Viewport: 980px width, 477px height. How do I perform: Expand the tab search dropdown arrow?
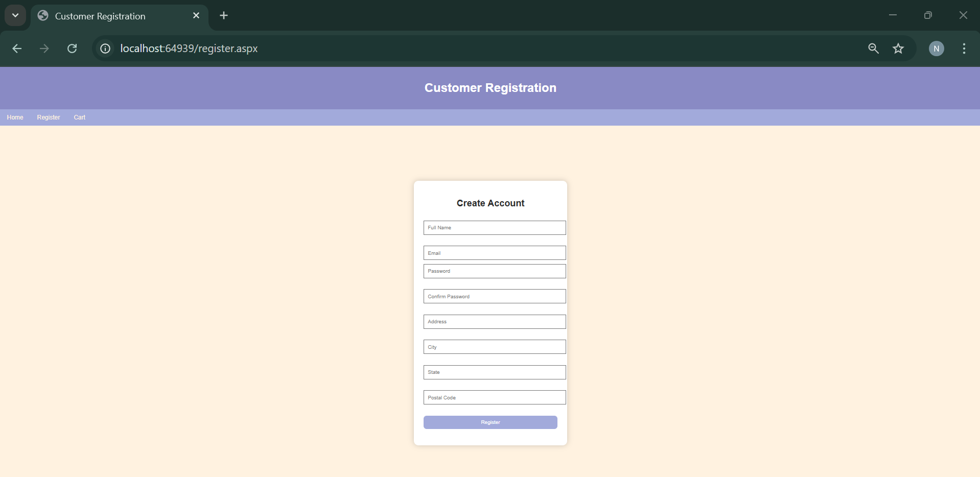pos(15,16)
